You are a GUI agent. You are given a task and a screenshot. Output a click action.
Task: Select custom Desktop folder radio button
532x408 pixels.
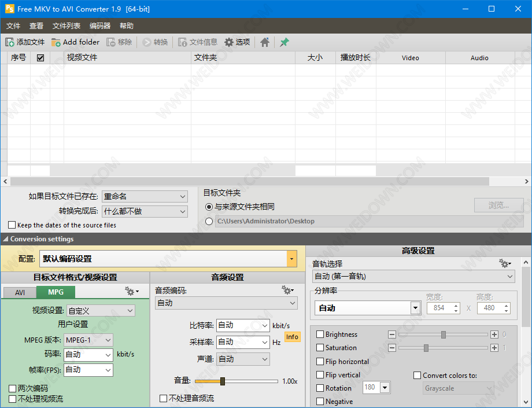coord(209,221)
